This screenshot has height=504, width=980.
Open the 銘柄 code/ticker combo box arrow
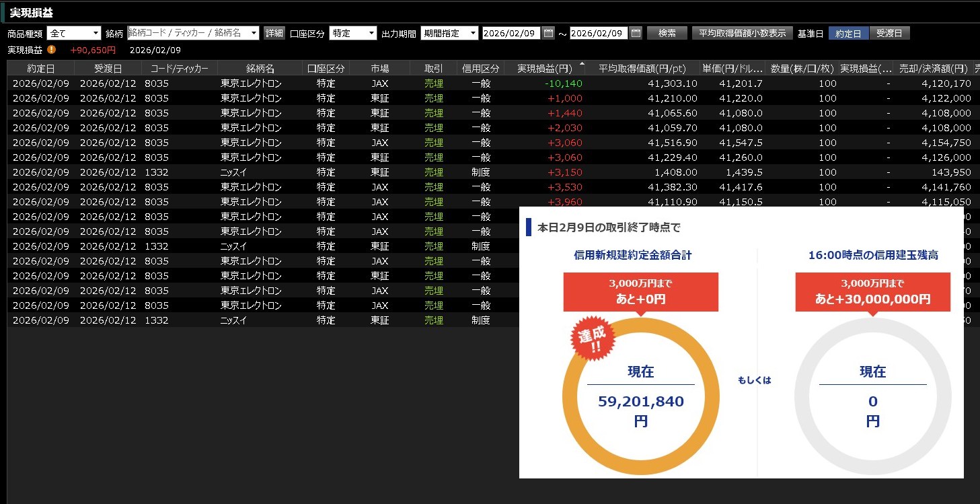(x=254, y=33)
